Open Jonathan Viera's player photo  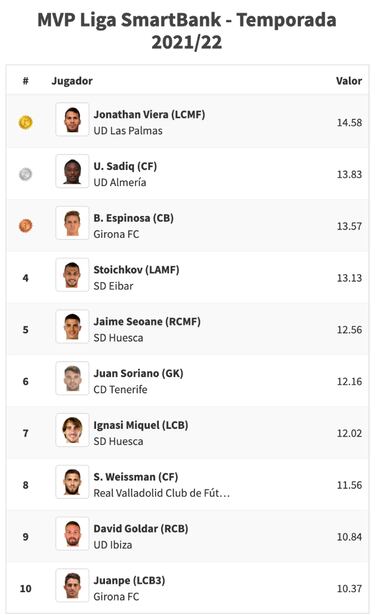(72, 119)
